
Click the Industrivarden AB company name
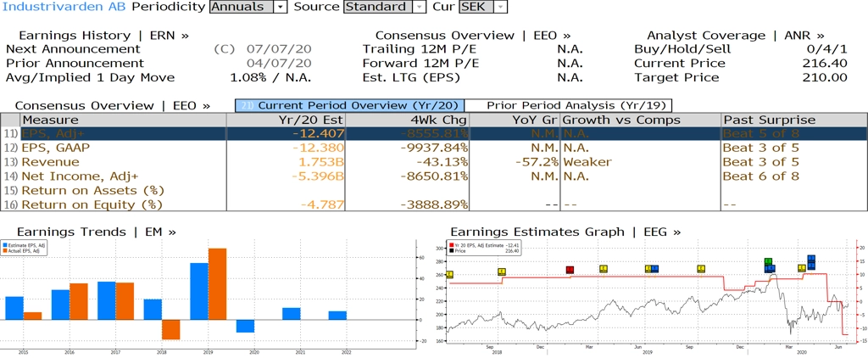(x=64, y=7)
